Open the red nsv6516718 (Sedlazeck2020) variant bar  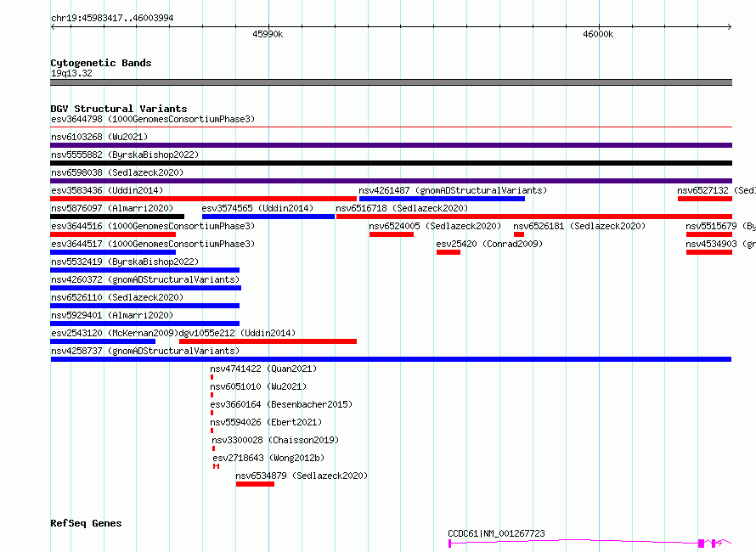(533, 217)
